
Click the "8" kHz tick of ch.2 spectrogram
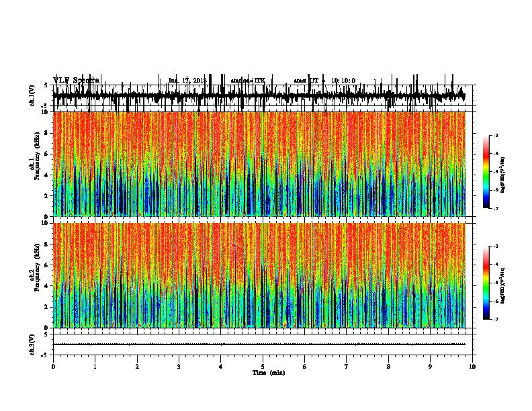tap(47, 244)
